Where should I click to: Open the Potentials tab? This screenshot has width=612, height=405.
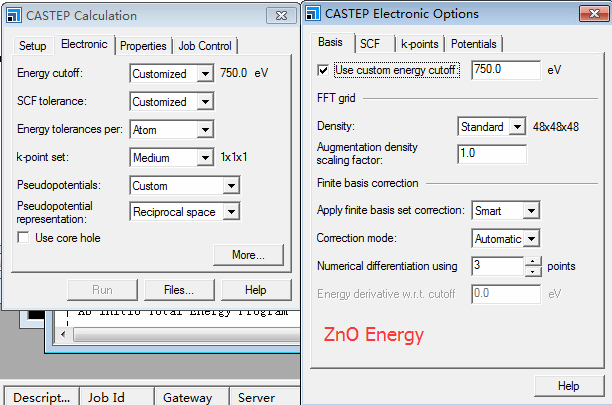[473, 44]
